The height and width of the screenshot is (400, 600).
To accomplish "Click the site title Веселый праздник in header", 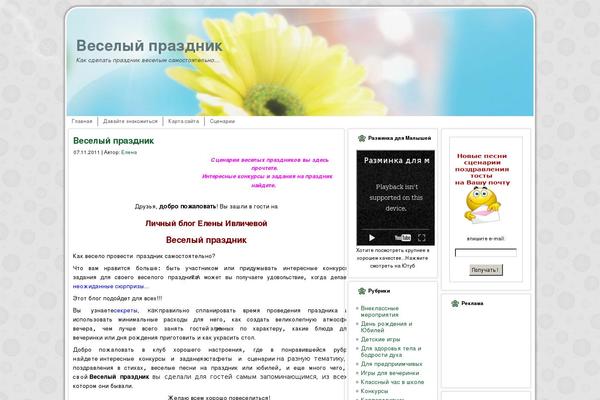I will (149, 46).
